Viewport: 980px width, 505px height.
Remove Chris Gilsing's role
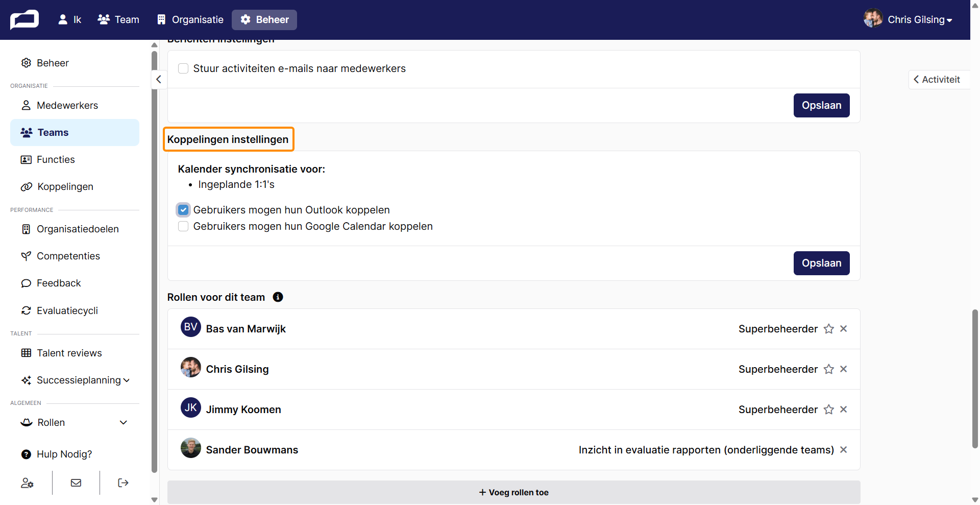(x=844, y=369)
